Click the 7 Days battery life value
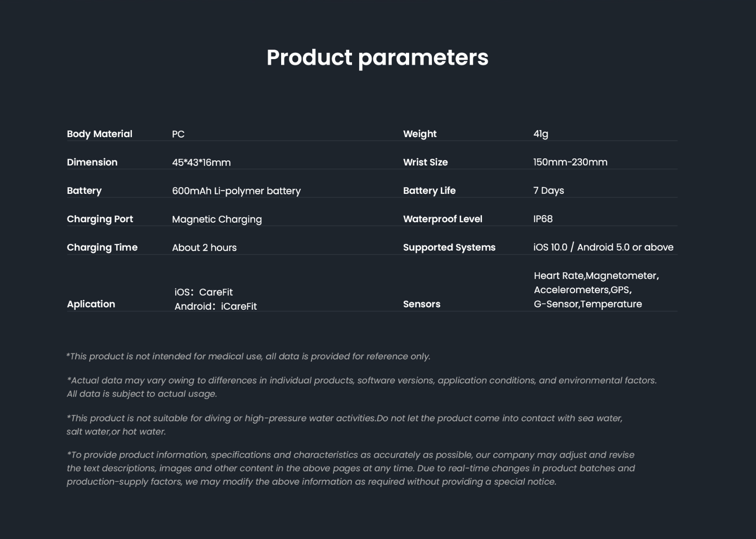The image size is (756, 539). 549,191
